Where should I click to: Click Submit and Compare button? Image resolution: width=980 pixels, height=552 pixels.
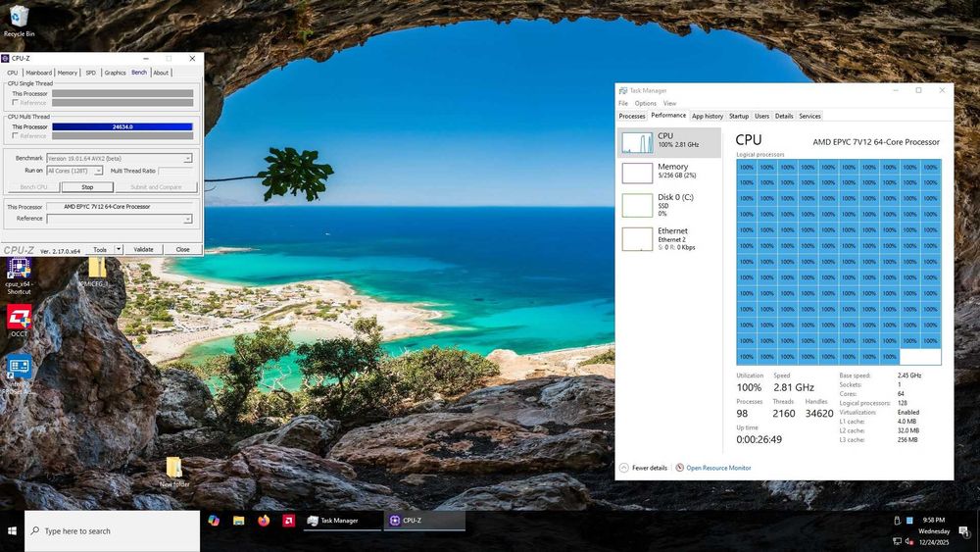(156, 187)
